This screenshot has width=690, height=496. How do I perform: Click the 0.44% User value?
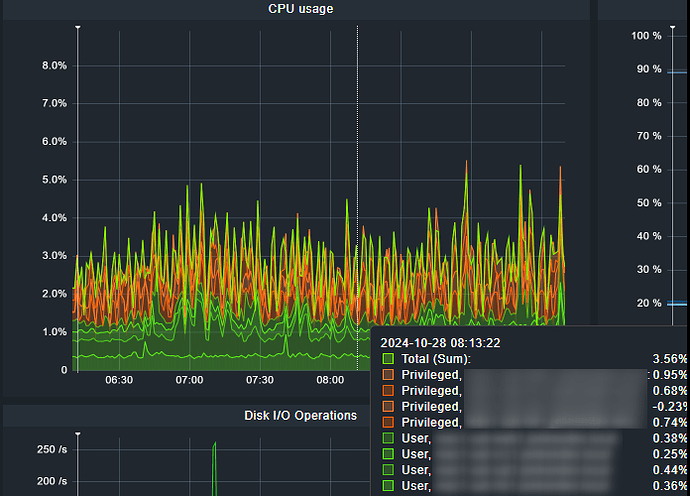click(670, 470)
